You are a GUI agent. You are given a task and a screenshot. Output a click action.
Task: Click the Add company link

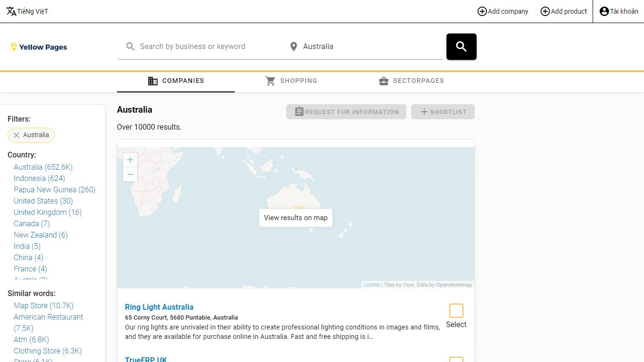point(503,11)
